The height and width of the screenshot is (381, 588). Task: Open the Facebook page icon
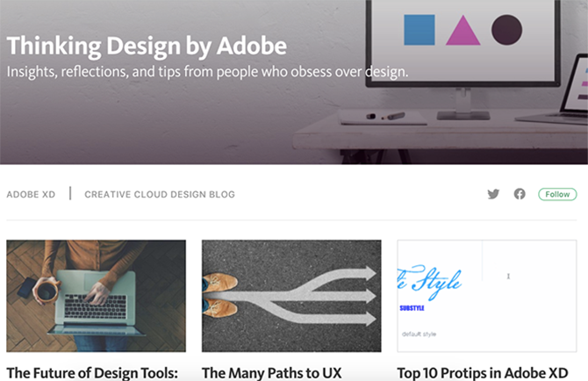tap(520, 194)
